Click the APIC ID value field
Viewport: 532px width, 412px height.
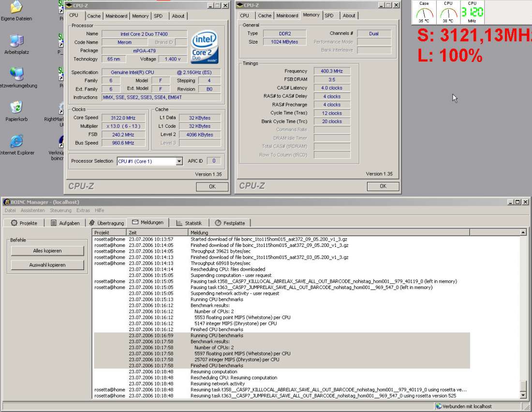(214, 161)
